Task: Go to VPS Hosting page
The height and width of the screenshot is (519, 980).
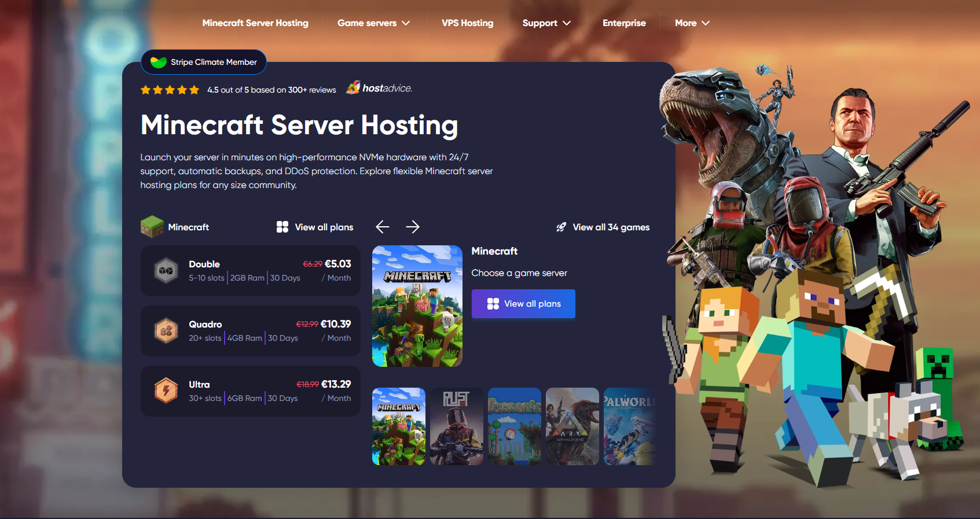Action: point(467,23)
